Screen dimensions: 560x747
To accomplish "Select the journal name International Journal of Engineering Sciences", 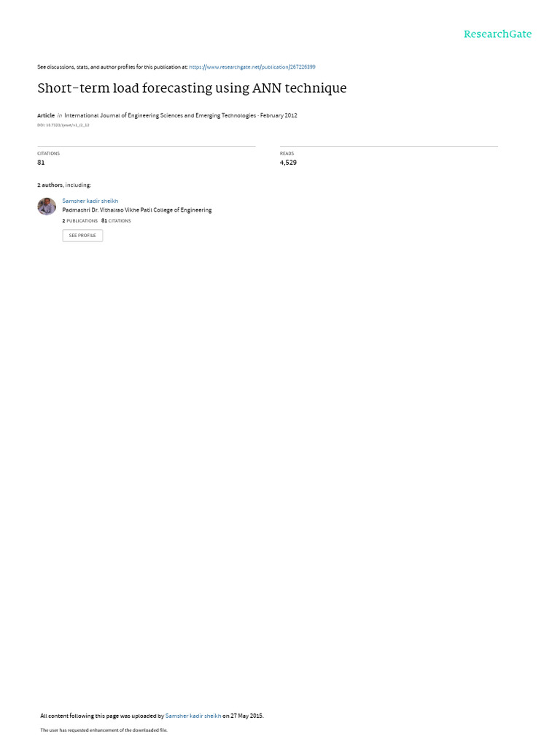I will 160,115.
